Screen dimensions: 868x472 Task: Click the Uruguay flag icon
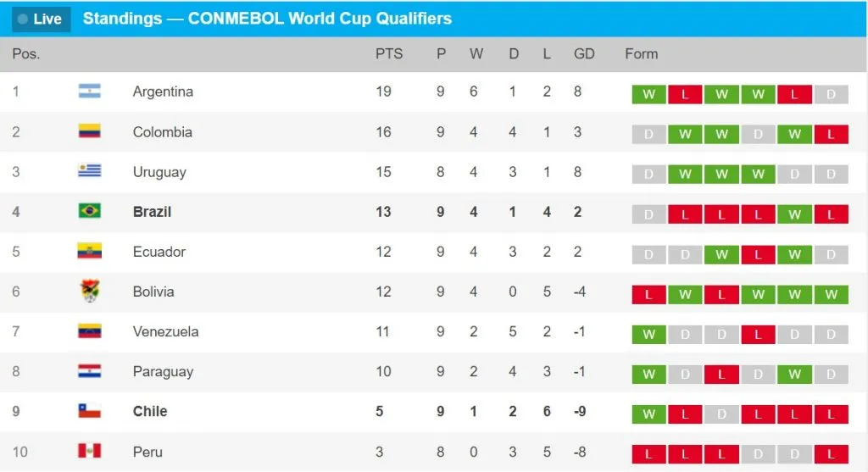89,171
